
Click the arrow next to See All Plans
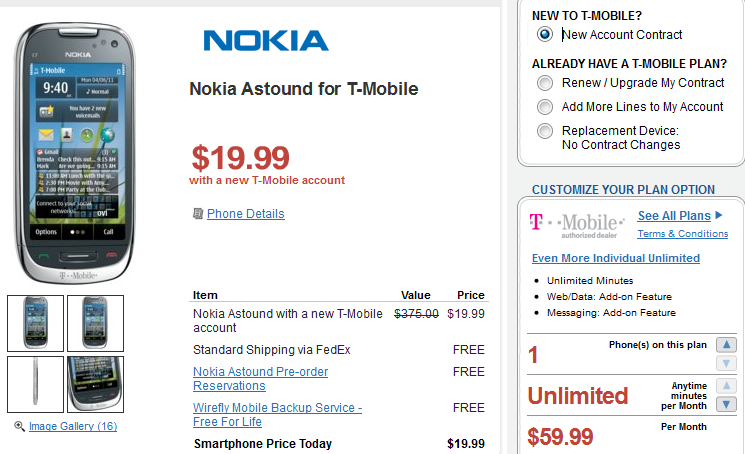click(x=718, y=215)
